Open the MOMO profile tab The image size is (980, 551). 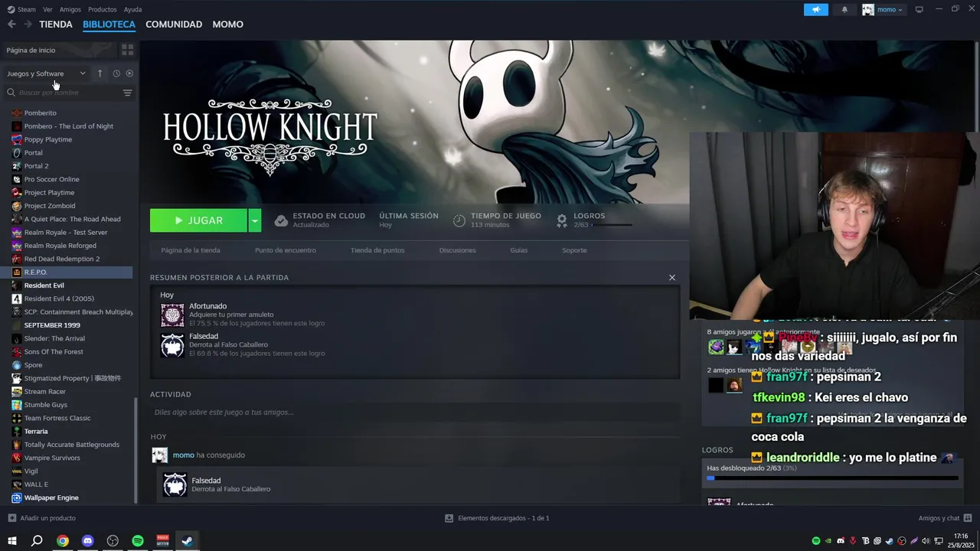pos(227,24)
